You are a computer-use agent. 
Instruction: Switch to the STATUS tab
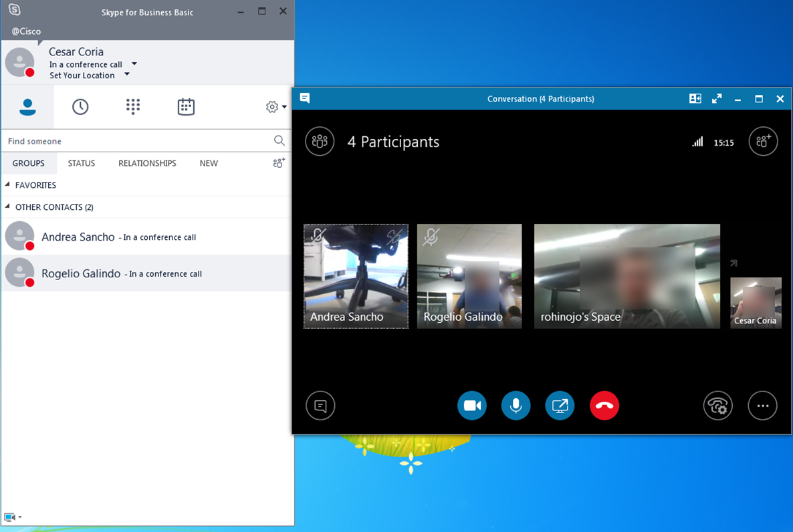(81, 163)
